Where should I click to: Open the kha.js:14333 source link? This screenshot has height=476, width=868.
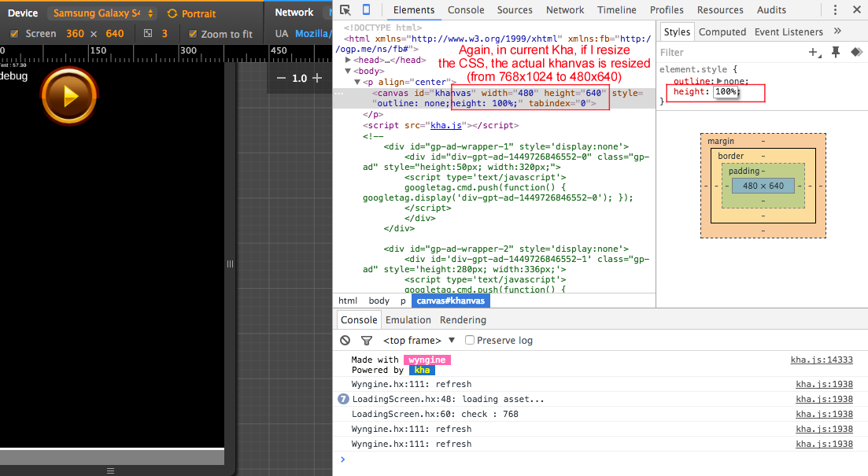click(x=822, y=360)
